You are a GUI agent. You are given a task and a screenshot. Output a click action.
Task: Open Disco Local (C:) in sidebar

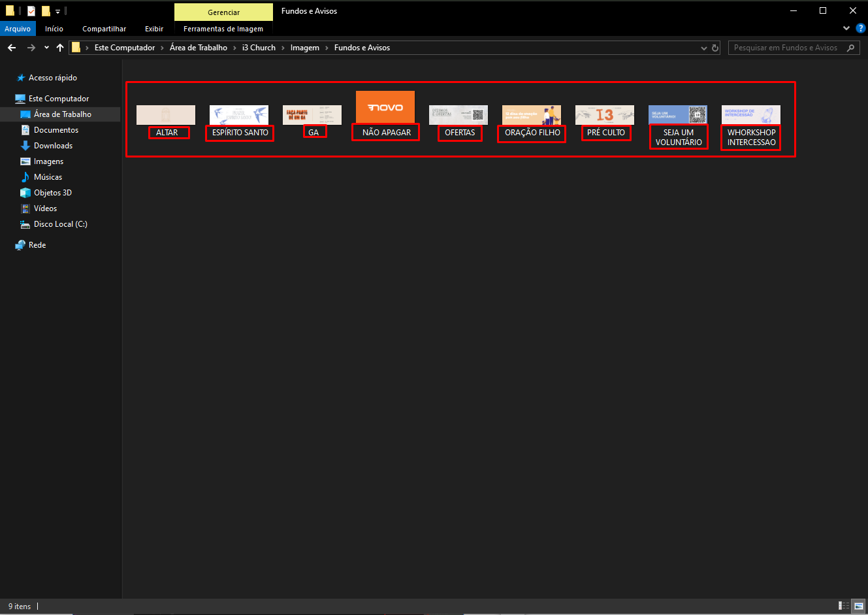[x=61, y=224]
